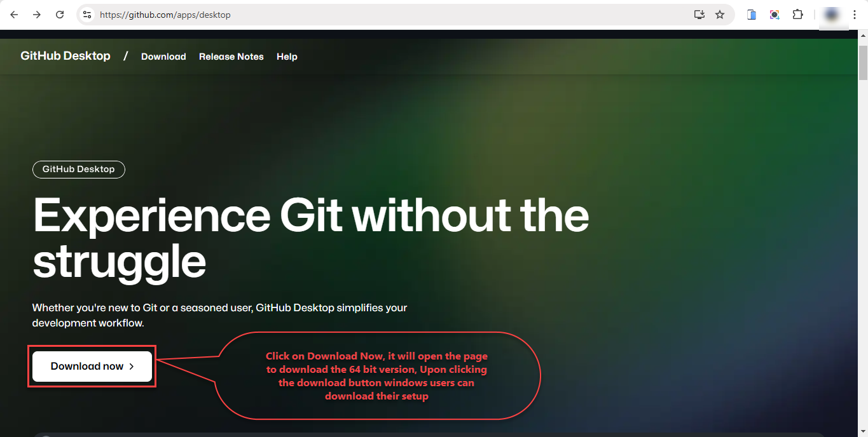This screenshot has width=868, height=437.
Task: View site information in the address bar
Action: tap(86, 14)
